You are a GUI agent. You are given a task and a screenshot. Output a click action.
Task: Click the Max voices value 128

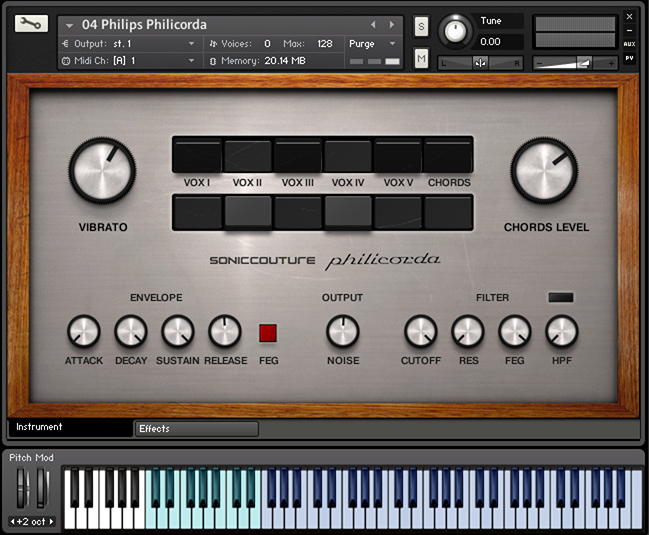pyautogui.click(x=324, y=43)
